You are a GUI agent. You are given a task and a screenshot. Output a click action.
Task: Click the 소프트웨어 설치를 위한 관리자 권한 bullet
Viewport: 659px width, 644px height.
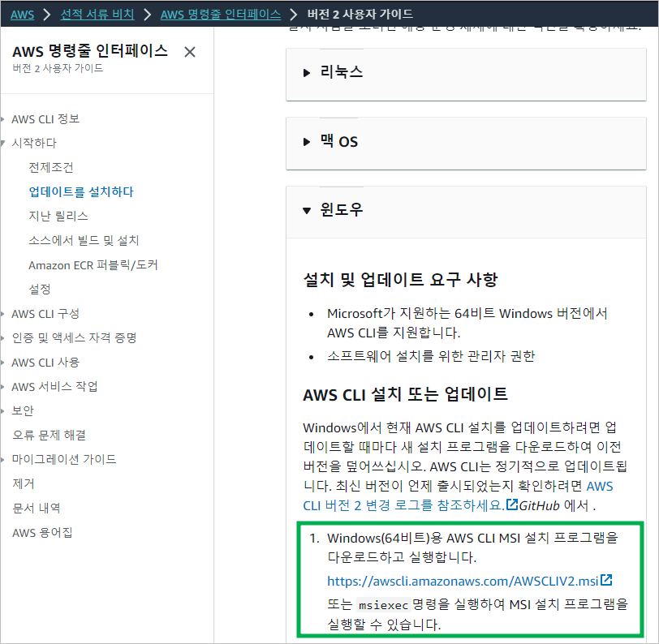(x=431, y=357)
